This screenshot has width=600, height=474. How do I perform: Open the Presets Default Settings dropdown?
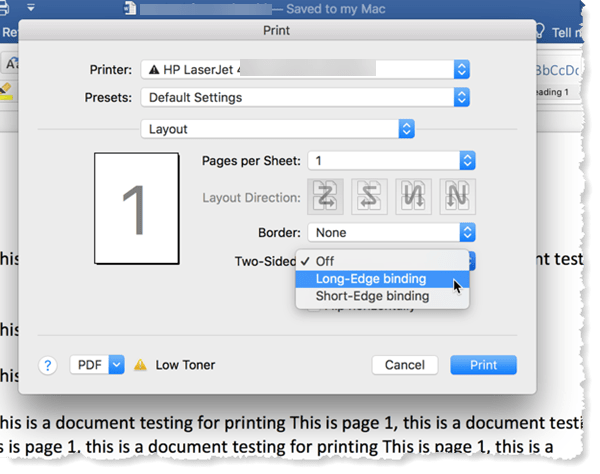pyautogui.click(x=305, y=98)
